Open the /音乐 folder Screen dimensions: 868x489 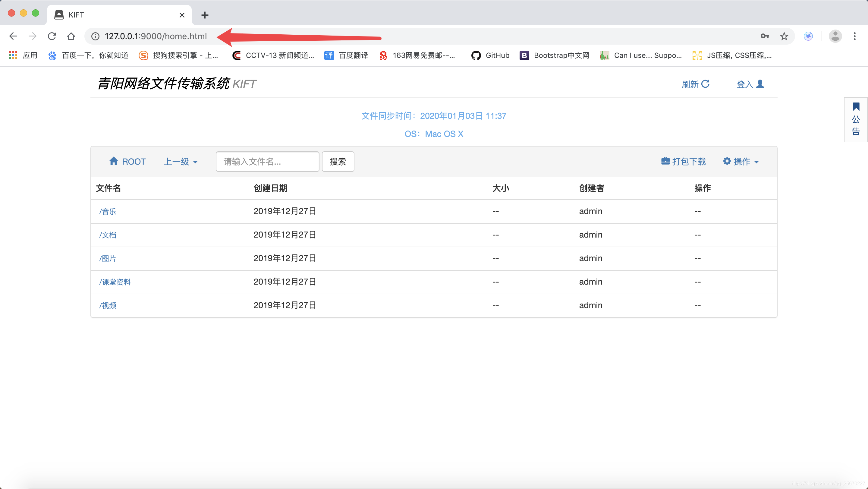pos(108,211)
